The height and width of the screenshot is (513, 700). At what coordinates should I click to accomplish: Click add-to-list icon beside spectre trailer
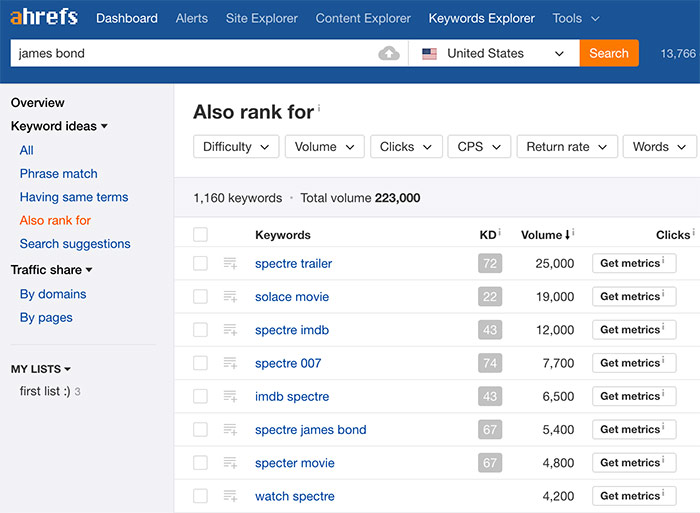[x=230, y=264]
